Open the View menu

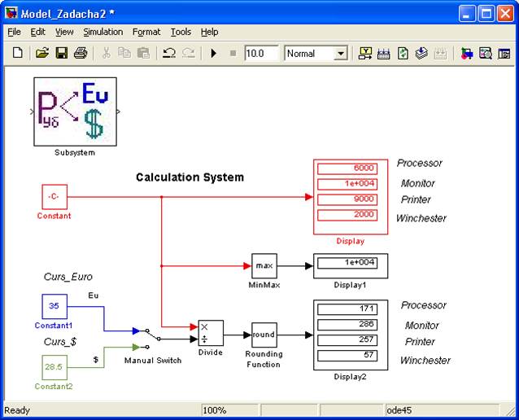coord(64,32)
